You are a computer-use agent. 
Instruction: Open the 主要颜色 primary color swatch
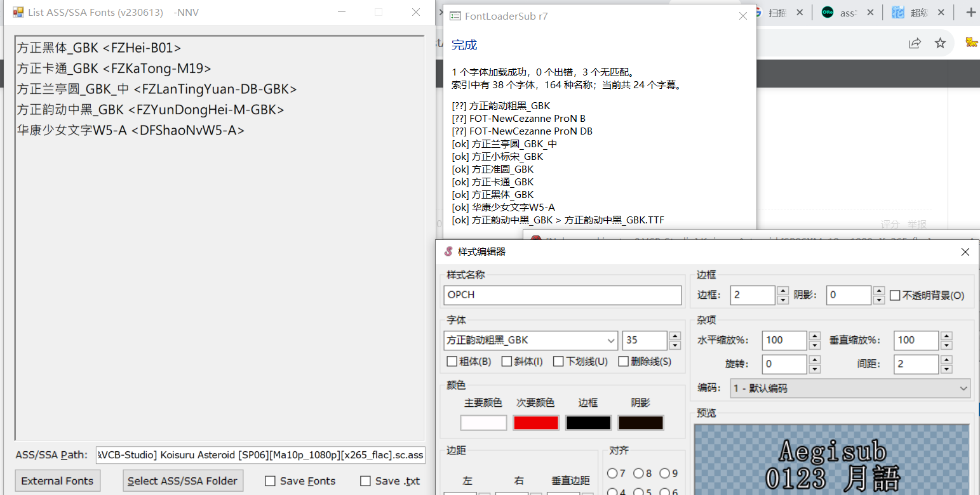click(x=483, y=423)
